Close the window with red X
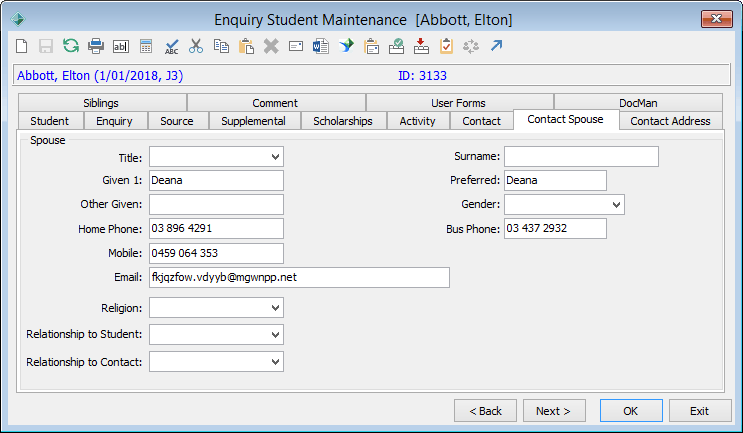This screenshot has height=433, width=743. (716, 19)
